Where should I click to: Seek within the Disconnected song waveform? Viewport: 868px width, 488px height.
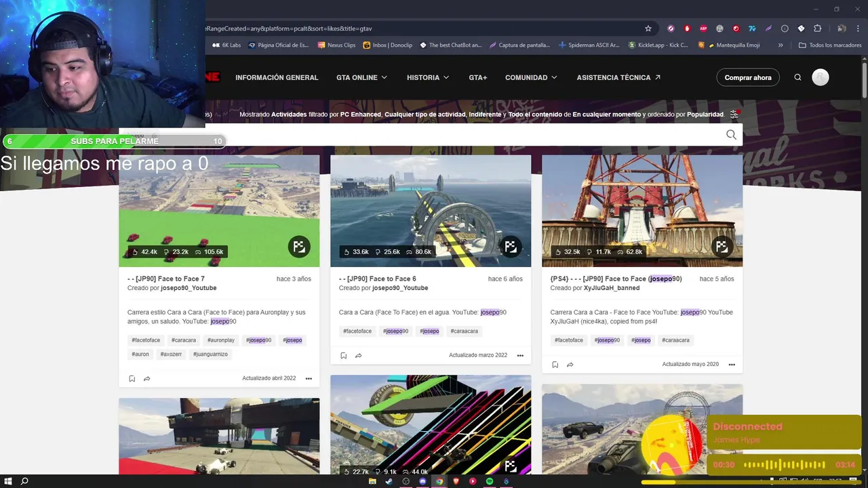click(785, 465)
